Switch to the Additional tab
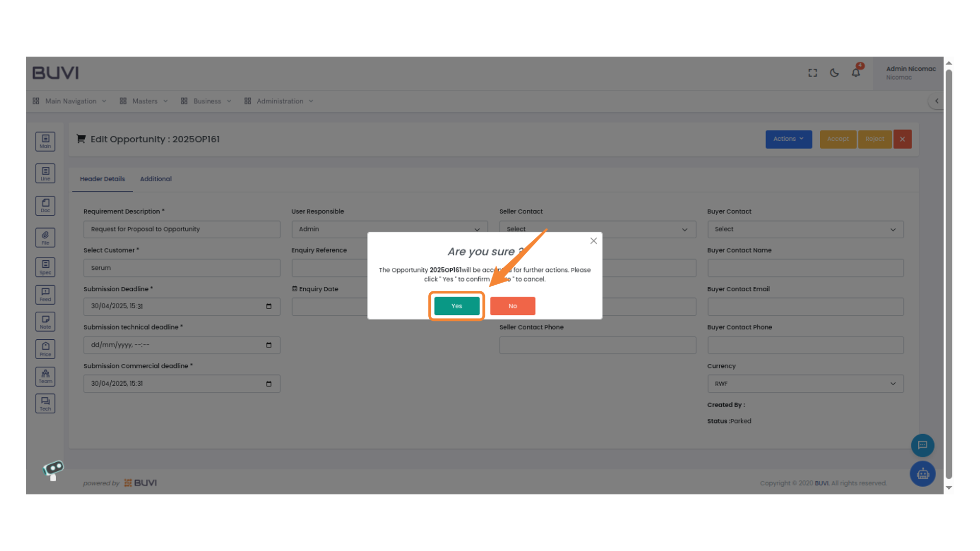This screenshot has width=980, height=551. coord(156,179)
